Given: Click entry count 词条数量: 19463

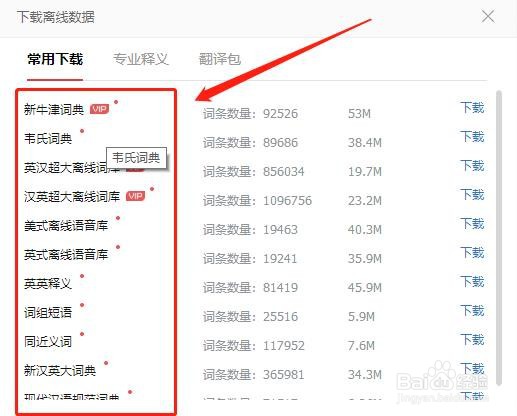Looking at the screenshot, I should pos(250,230).
